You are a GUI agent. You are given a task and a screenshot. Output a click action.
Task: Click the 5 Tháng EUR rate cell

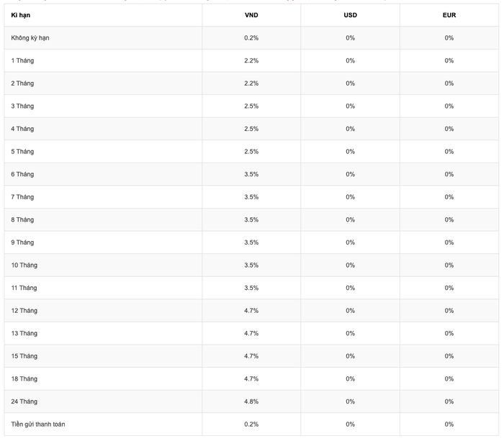449,152
